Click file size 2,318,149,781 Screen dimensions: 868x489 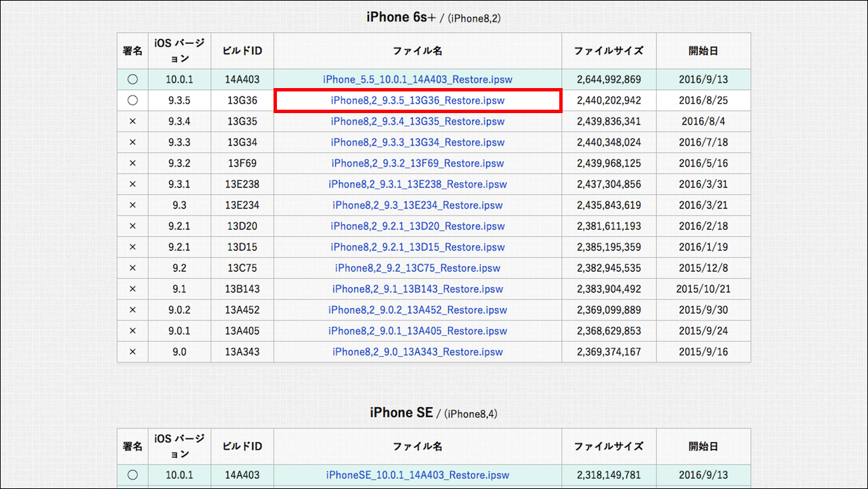(x=609, y=475)
